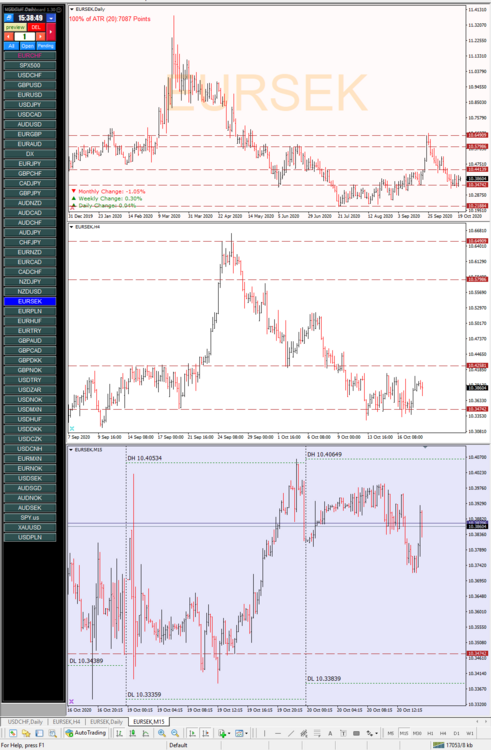Click the red DEL button

36,27
